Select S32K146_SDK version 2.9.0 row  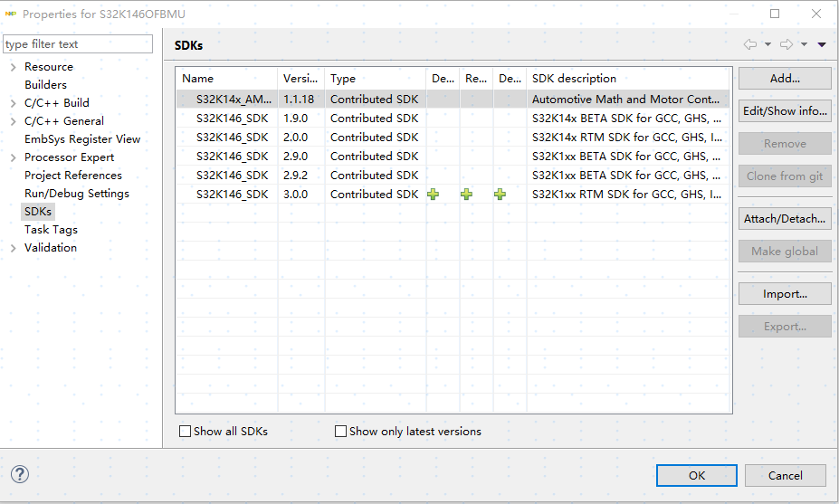pyautogui.click(x=453, y=157)
